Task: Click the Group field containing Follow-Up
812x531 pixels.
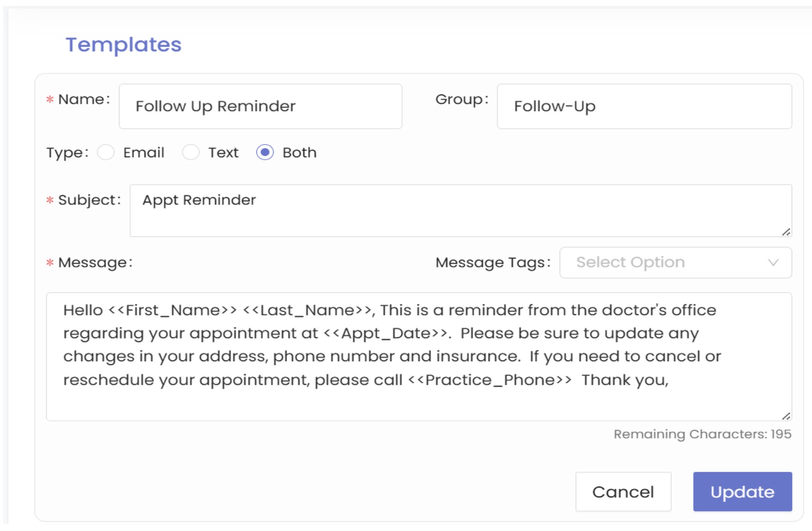Action: [644, 106]
